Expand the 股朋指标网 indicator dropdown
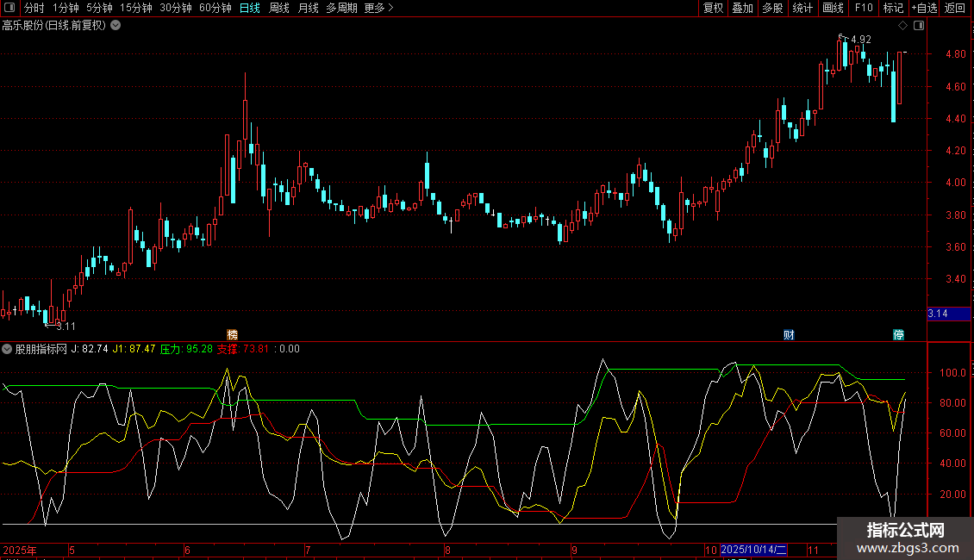The width and height of the screenshot is (974, 560). pyautogui.click(x=8, y=349)
